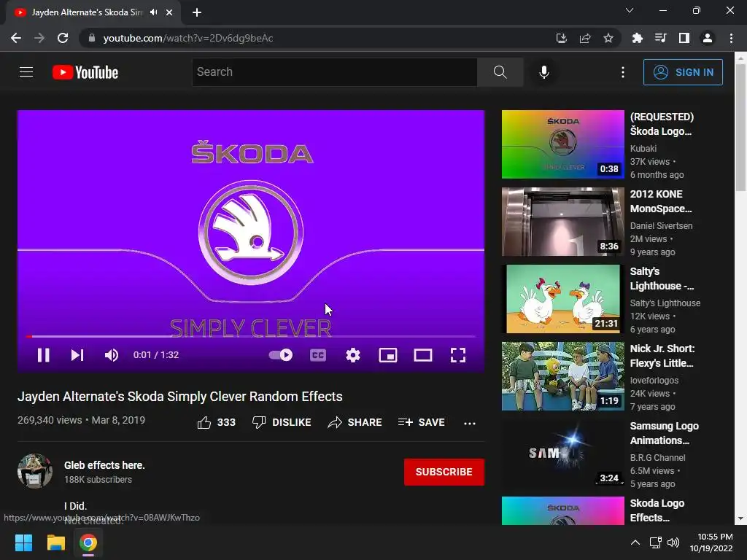Click the DISLIKE button
This screenshot has width=747, height=560.
click(282, 422)
